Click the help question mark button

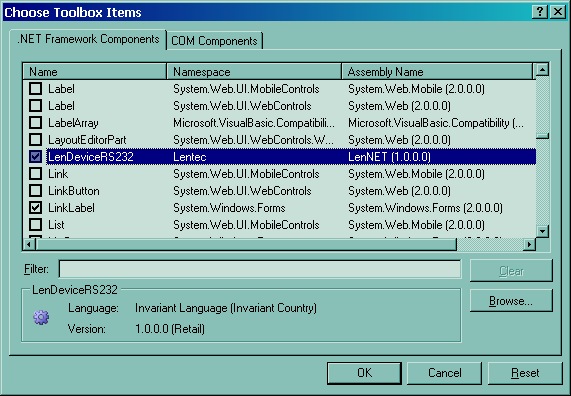pos(540,12)
